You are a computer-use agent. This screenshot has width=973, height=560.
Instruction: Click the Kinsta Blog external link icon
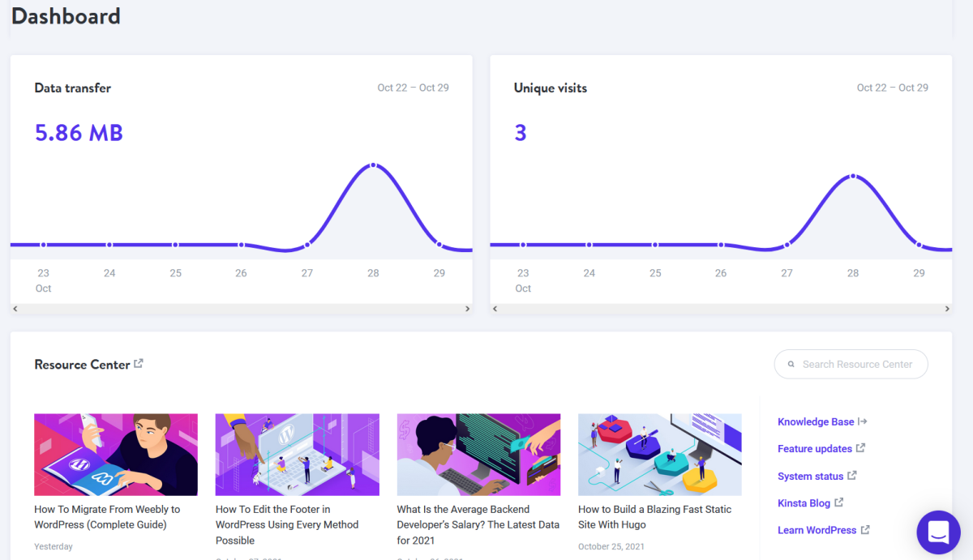click(838, 502)
